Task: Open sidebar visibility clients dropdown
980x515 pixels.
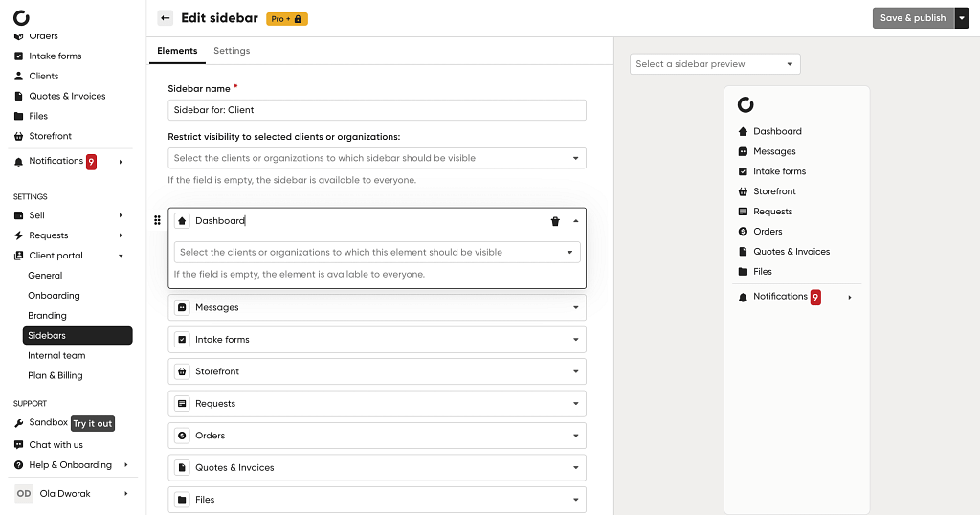Action: 377,158
